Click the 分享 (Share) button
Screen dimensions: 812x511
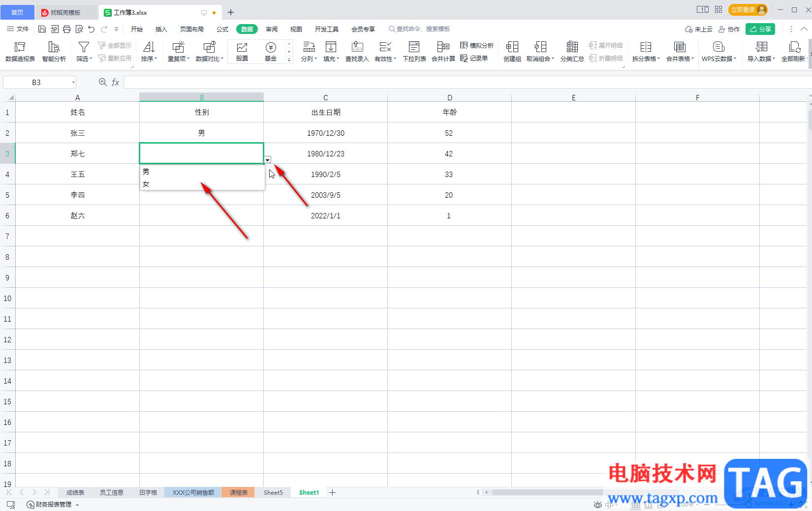click(x=760, y=29)
